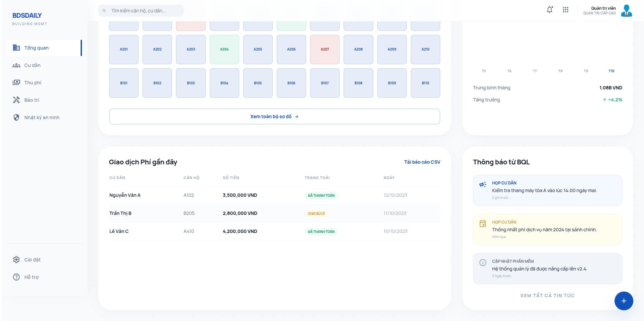644x321 pixels.
Task: Open Bảo trì maintenance section
Action: click(31, 100)
